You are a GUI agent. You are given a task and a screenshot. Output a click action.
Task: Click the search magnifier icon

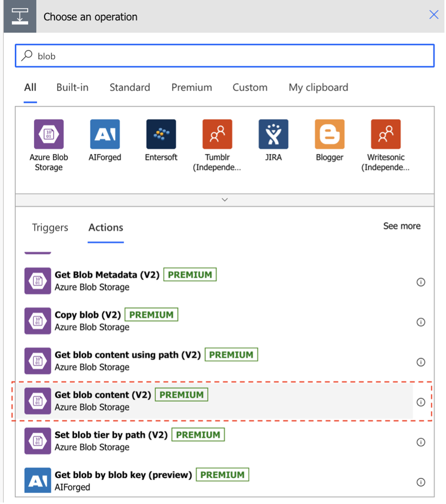(x=29, y=55)
